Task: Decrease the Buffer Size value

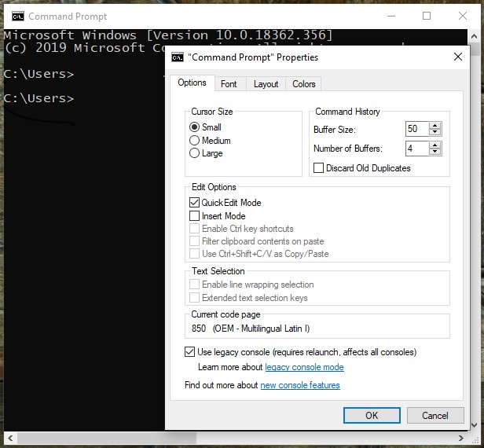Action: (435, 132)
